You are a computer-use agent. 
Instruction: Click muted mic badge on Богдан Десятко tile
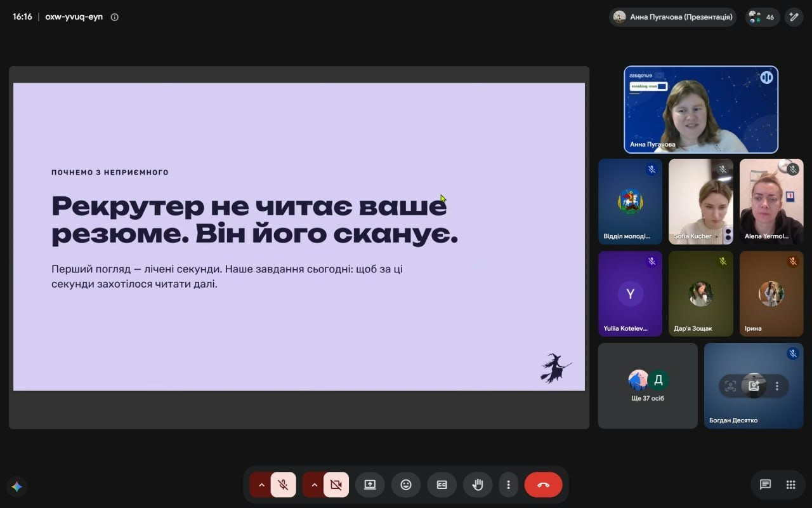tap(792, 354)
